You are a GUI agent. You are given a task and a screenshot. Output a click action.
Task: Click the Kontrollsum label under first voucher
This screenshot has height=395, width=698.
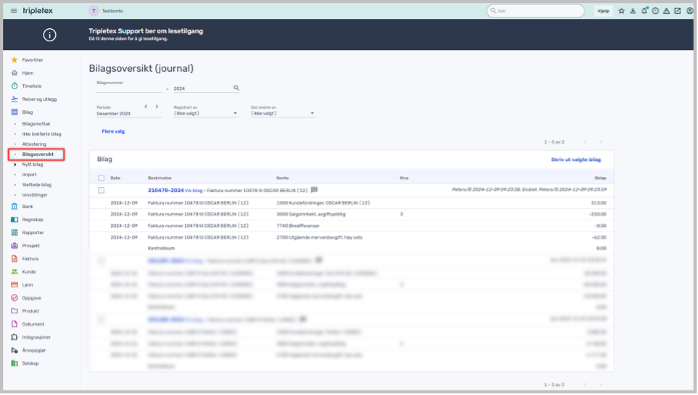coord(161,248)
